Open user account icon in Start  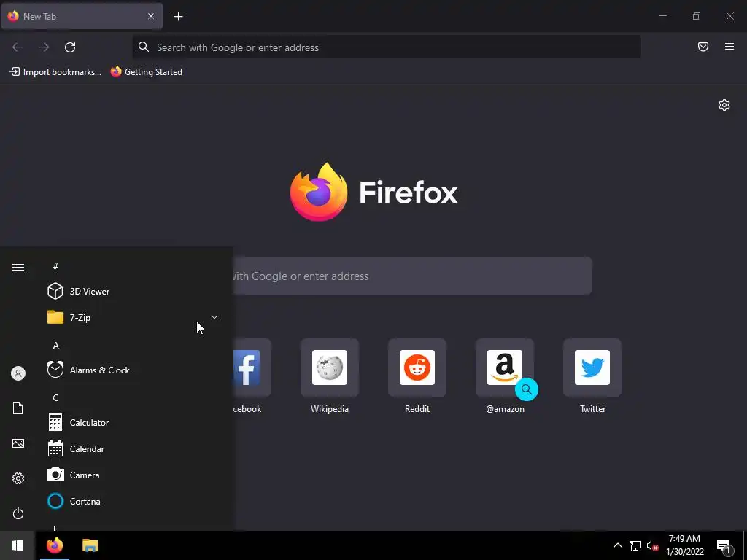tap(18, 373)
